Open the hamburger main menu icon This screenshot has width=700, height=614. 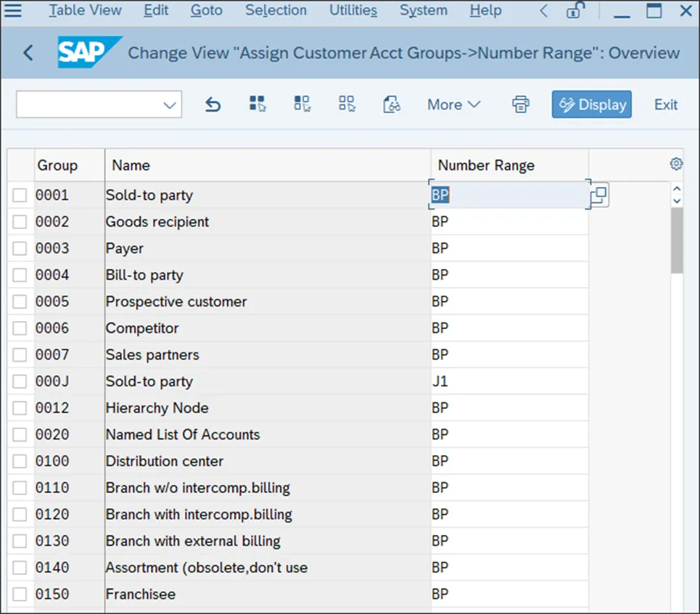[13, 11]
